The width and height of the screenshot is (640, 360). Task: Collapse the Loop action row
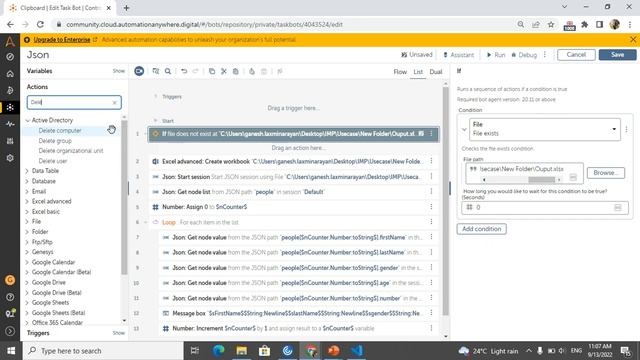click(146, 222)
